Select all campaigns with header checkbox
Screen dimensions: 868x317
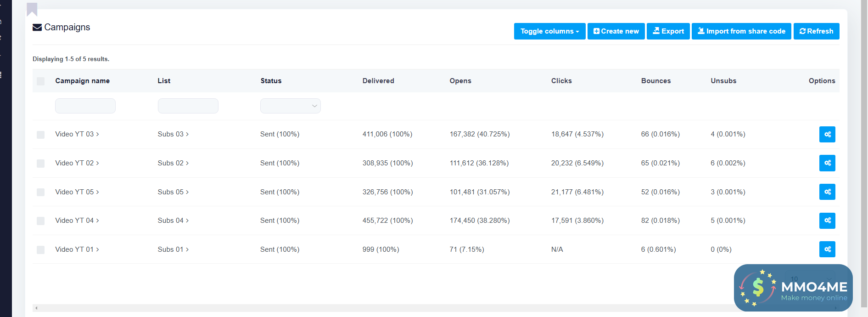click(x=41, y=81)
